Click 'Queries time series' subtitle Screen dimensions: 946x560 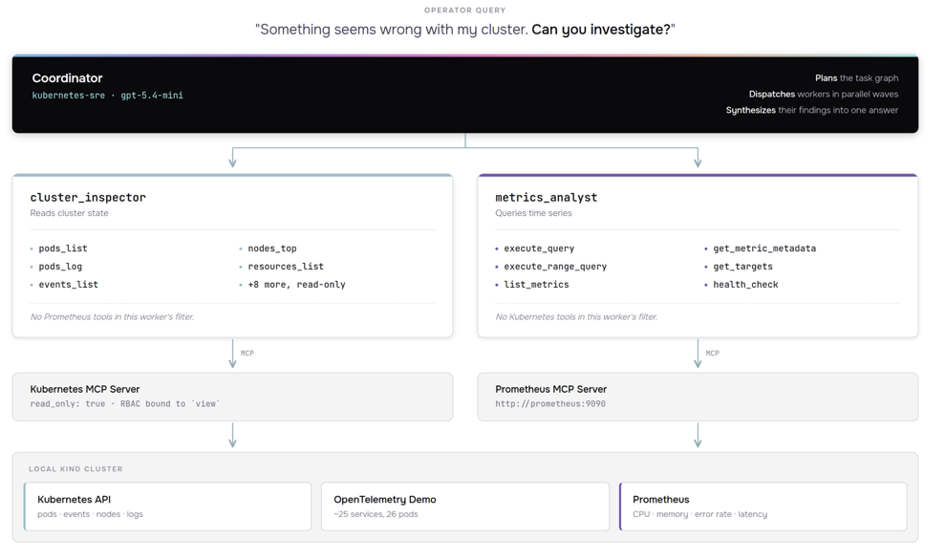533,213
